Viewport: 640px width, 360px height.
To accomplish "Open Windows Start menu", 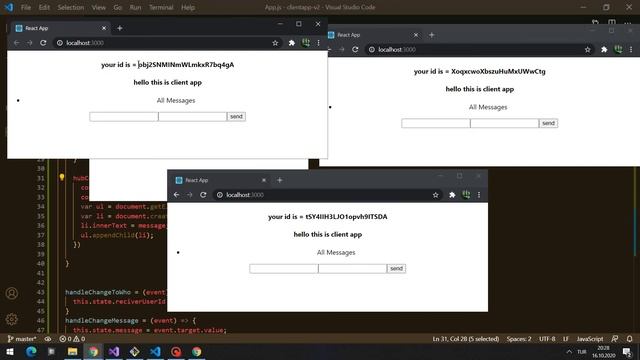I will click(x=9, y=351).
